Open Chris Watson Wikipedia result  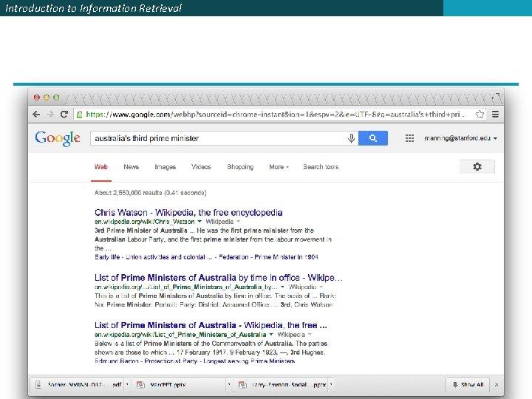tap(188, 212)
